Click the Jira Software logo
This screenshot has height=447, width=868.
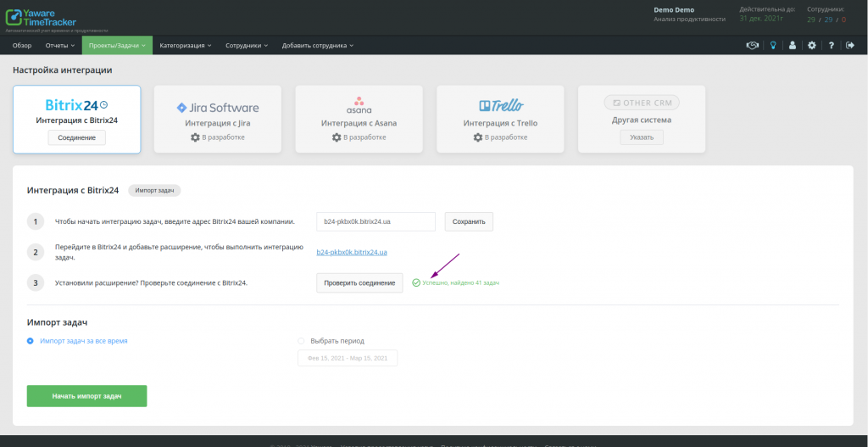click(x=218, y=108)
